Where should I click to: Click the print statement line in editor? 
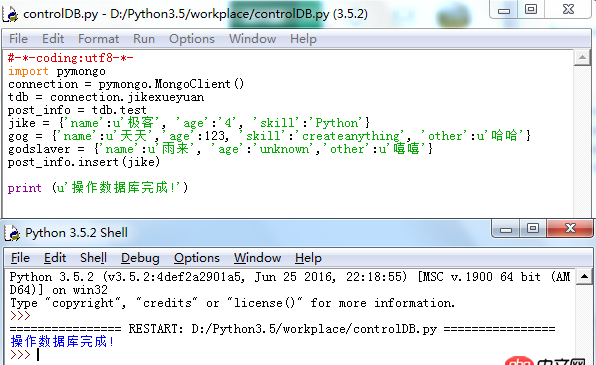tap(98, 187)
